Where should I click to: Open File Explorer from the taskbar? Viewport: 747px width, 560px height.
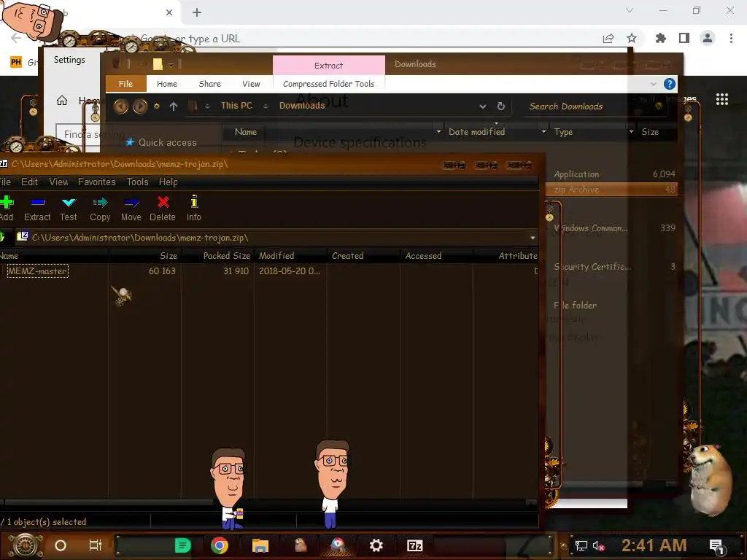pos(260,545)
